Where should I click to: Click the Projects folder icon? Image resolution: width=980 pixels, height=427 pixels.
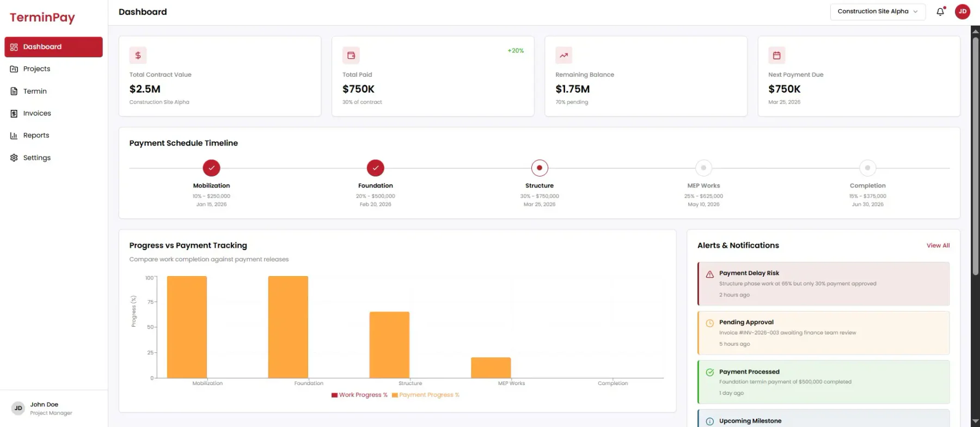pyautogui.click(x=14, y=69)
